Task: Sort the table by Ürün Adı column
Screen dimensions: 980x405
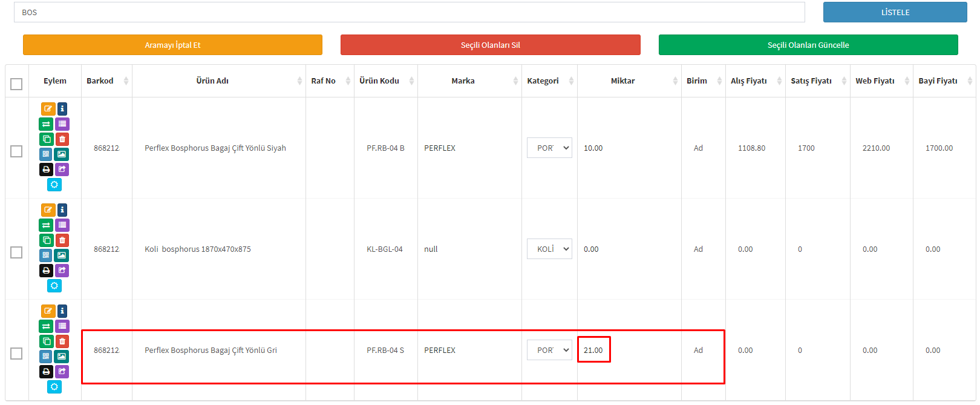Action: coord(212,81)
